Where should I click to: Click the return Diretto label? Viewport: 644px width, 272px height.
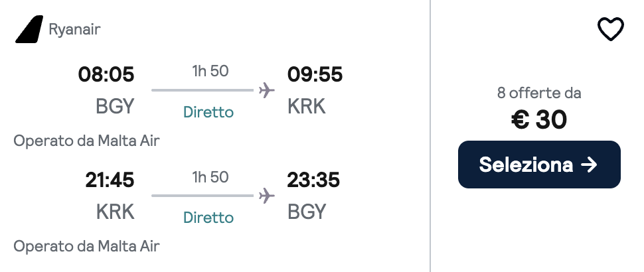(208, 218)
